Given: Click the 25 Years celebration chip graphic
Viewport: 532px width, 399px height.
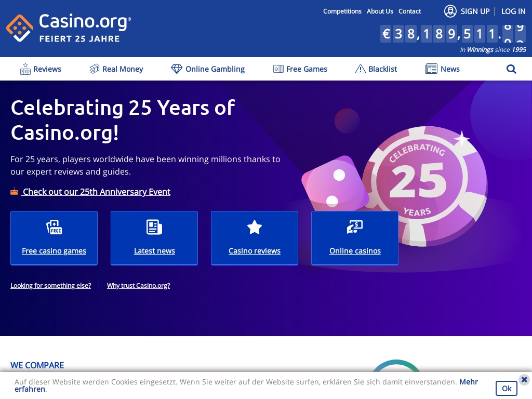Looking at the screenshot, I should (x=425, y=186).
